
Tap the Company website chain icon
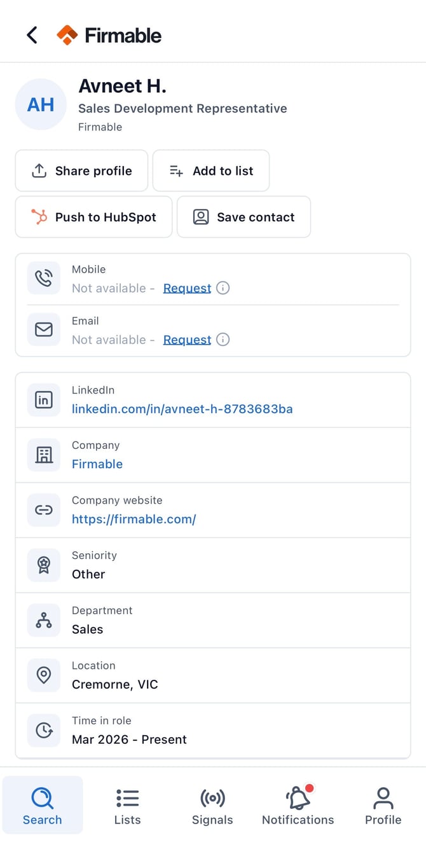click(x=44, y=510)
